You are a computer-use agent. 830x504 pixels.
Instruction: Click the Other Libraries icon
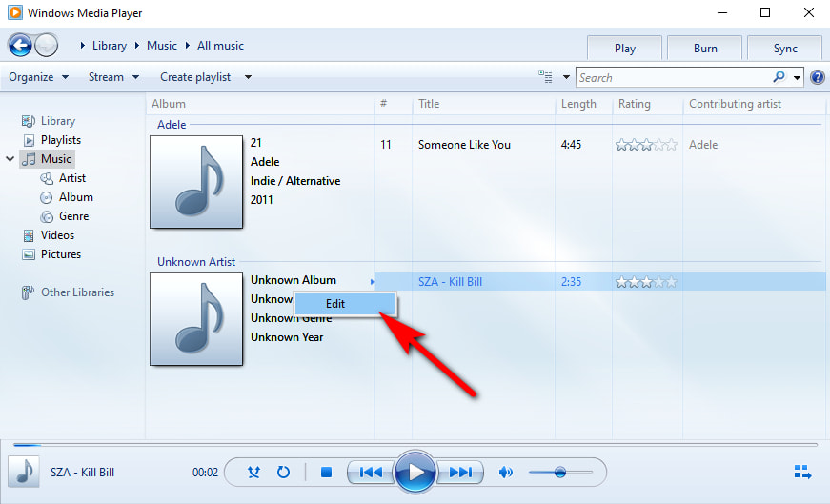tap(28, 292)
